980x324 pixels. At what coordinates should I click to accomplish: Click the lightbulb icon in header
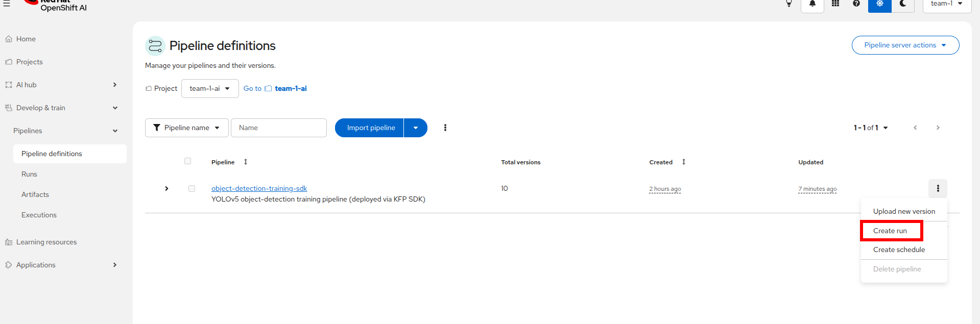click(789, 4)
